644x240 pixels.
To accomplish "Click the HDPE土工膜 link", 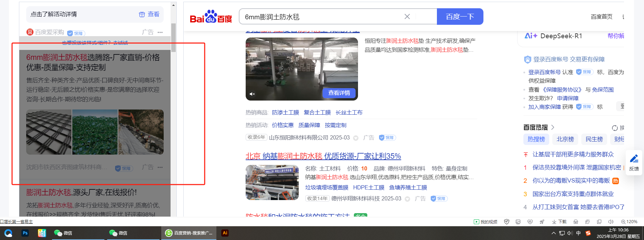I will 369,188.
